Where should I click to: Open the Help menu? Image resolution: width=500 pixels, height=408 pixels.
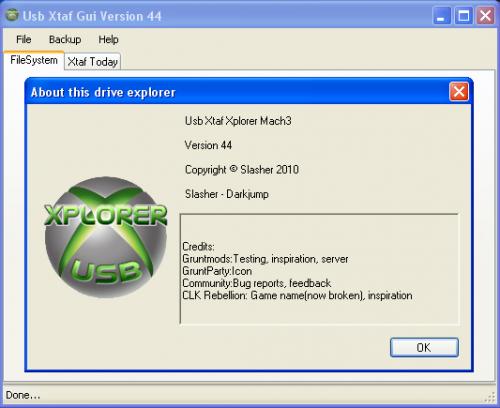point(108,39)
